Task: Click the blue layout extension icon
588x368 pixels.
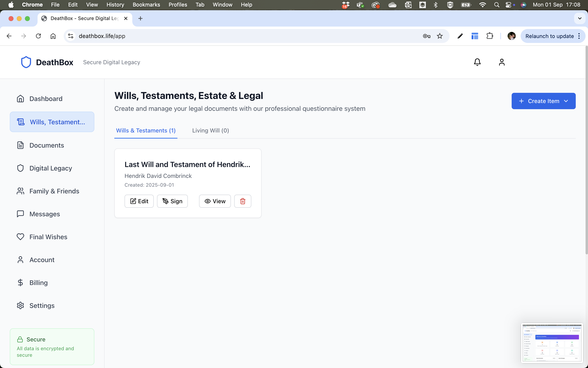Action: (475, 36)
